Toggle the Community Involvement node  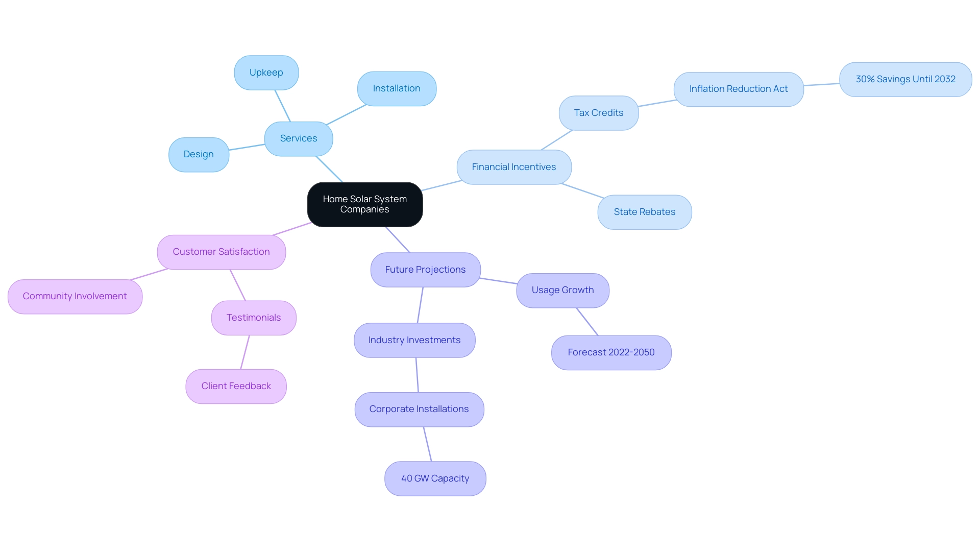tap(75, 295)
